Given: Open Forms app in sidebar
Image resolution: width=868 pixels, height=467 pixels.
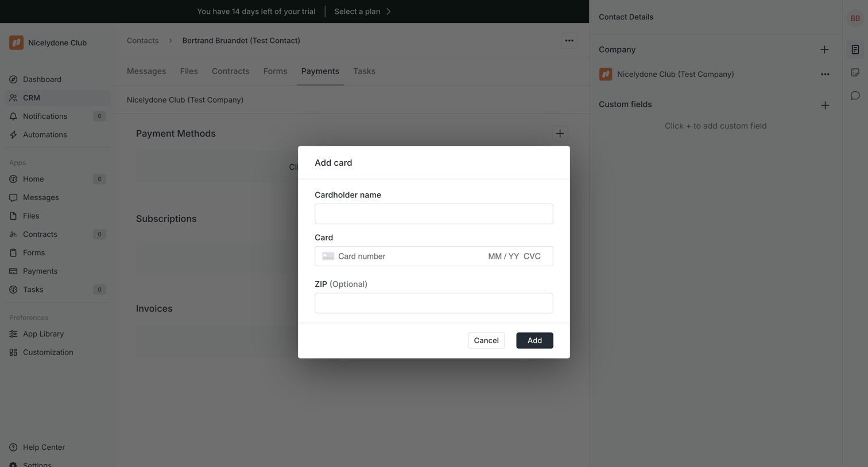Looking at the screenshot, I should pos(57,252).
